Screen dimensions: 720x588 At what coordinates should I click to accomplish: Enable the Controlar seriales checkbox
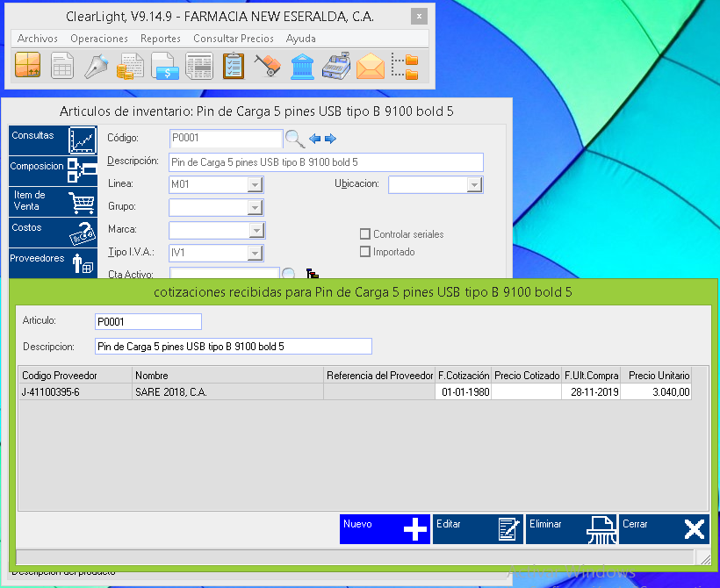click(x=365, y=234)
